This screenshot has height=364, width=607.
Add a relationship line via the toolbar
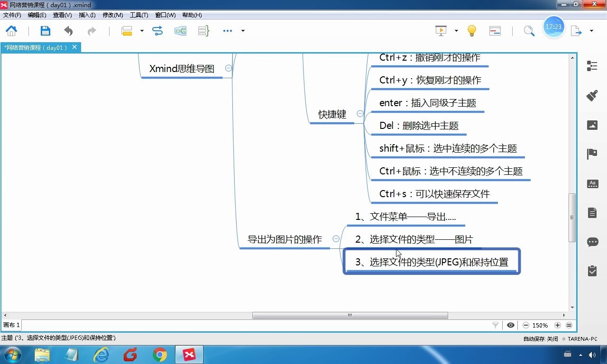pyautogui.click(x=157, y=31)
